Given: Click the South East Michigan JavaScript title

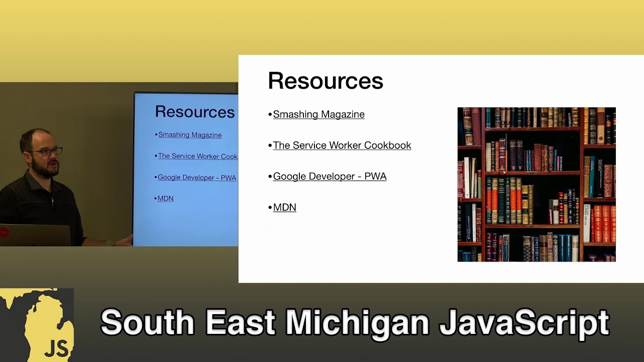Looking at the screenshot, I should tap(355, 322).
